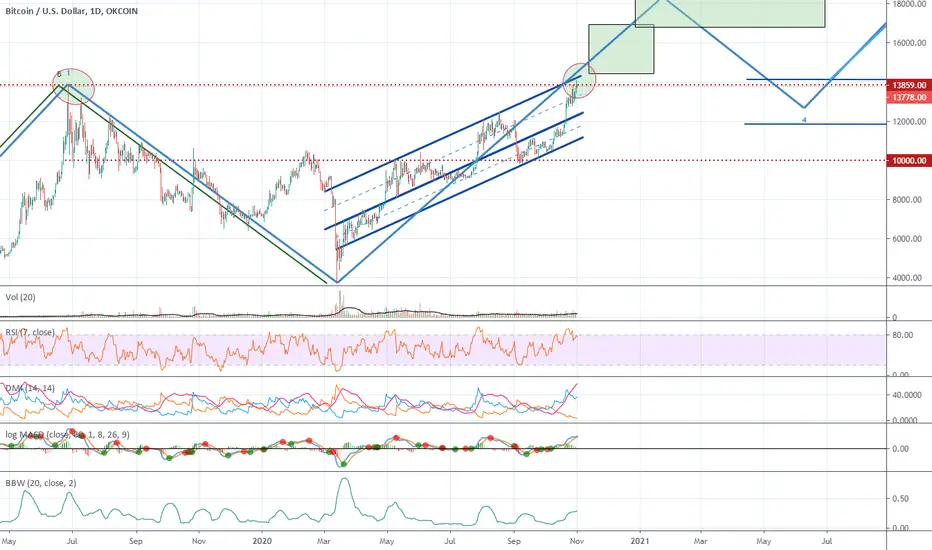Click the 2020 label on time axis
The width and height of the screenshot is (932, 550).
pos(262,541)
